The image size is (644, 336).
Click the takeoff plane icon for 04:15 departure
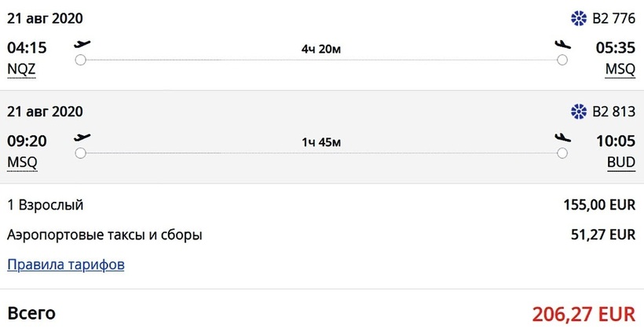point(82,44)
